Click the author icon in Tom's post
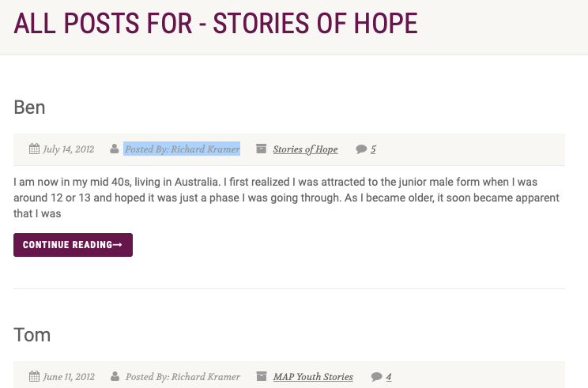This screenshot has width=588, height=388. [x=115, y=376]
